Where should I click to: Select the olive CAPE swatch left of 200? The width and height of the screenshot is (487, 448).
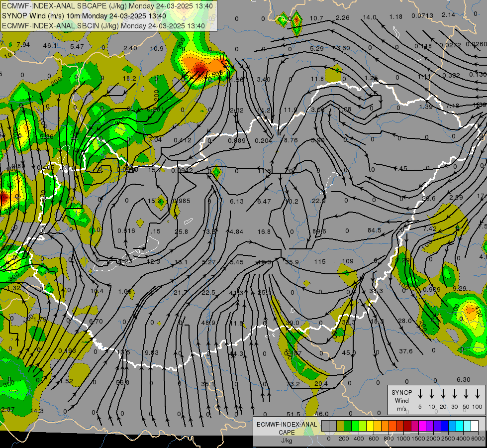point(340,426)
